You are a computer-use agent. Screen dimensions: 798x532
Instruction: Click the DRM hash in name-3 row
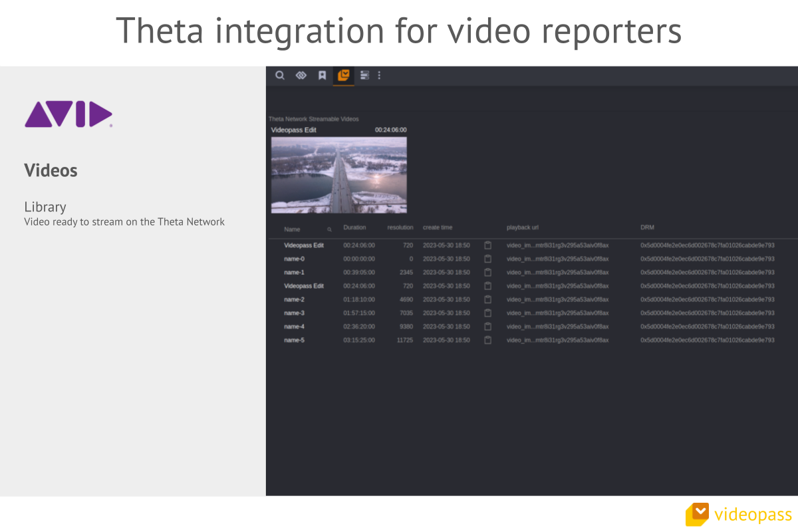click(x=708, y=313)
